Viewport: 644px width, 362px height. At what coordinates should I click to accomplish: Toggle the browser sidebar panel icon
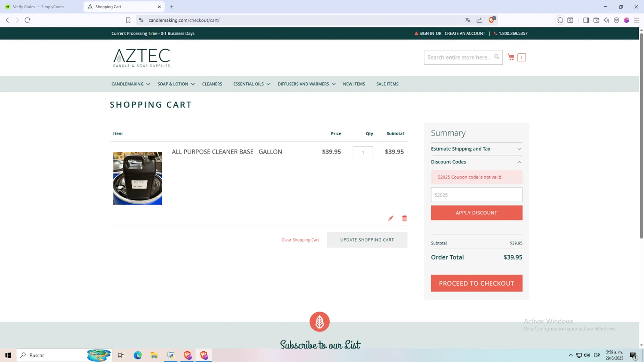pyautogui.click(x=586, y=20)
